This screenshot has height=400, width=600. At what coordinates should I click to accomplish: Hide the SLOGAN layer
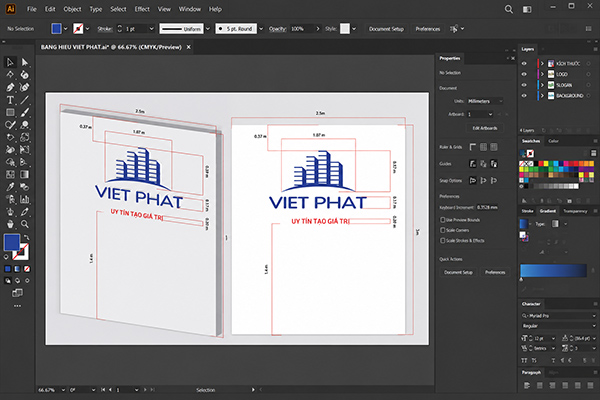(x=524, y=85)
